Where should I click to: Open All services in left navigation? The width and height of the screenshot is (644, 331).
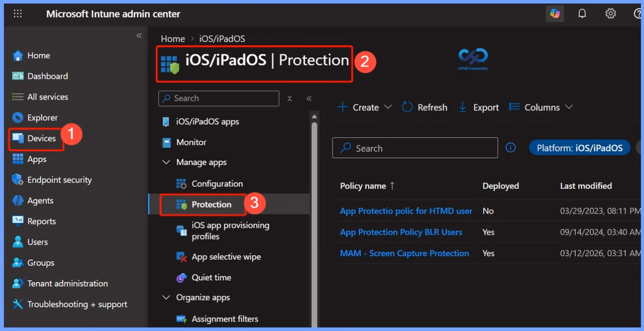[x=48, y=97]
